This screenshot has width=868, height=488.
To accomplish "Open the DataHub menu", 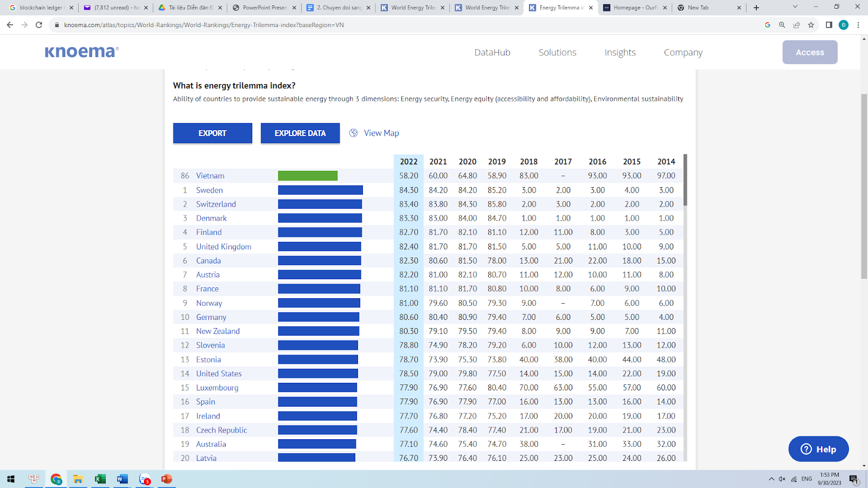I will (x=492, y=53).
